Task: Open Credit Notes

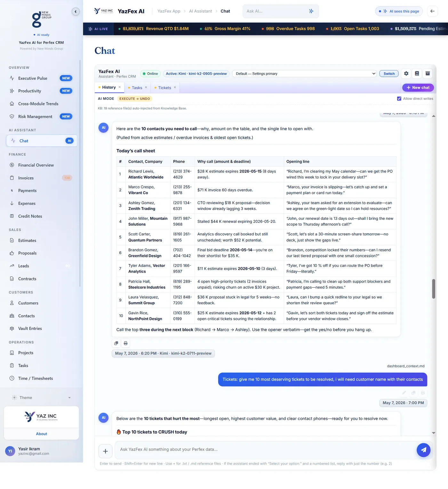Action: [x=42, y=216]
